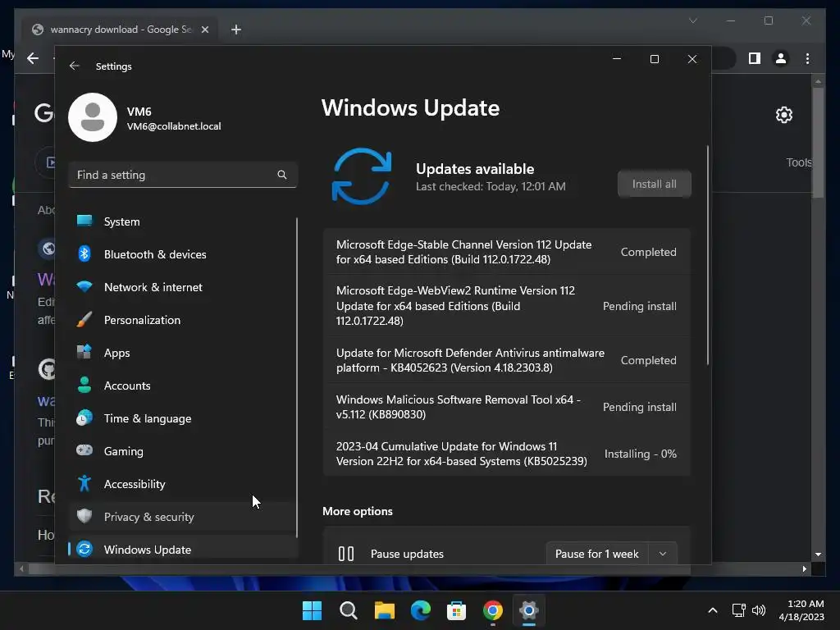Click the search magnifier in Find a setting
The image size is (840, 630).
coord(282,175)
